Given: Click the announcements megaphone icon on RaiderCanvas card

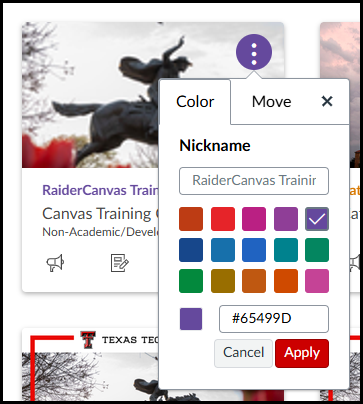Looking at the screenshot, I should (55, 263).
